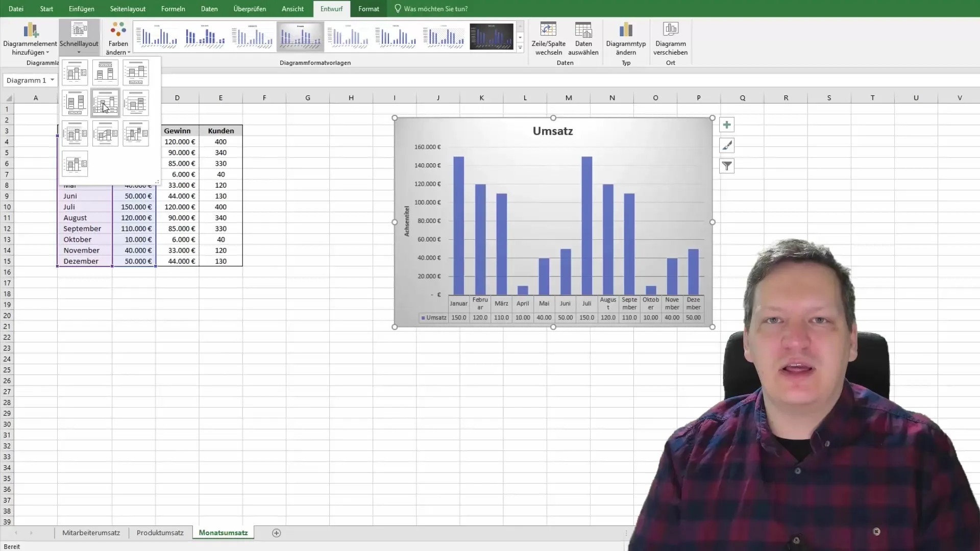The width and height of the screenshot is (980, 551).
Task: Open Diagrammelement hinzufügen menu
Action: (30, 38)
